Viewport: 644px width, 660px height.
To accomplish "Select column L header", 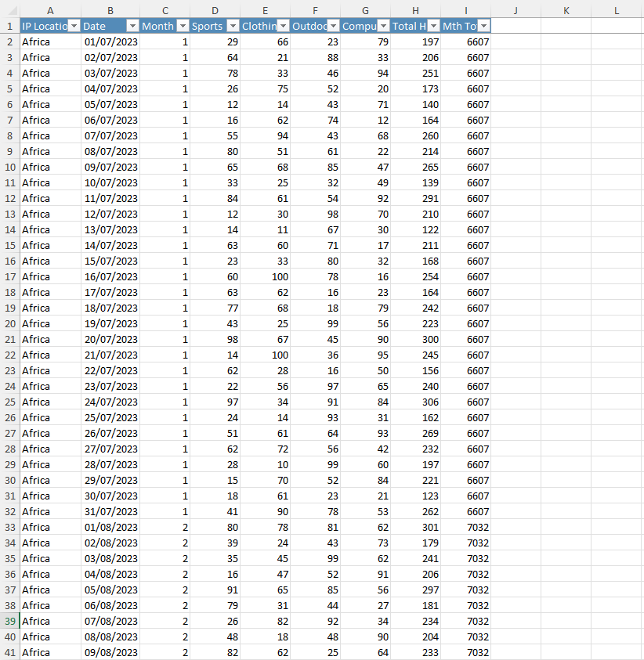I will [x=617, y=10].
